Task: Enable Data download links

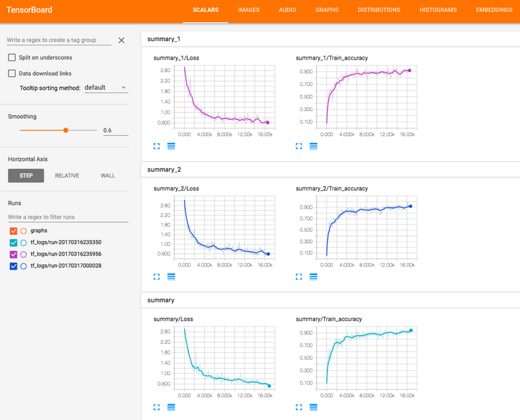Action: (x=10, y=73)
